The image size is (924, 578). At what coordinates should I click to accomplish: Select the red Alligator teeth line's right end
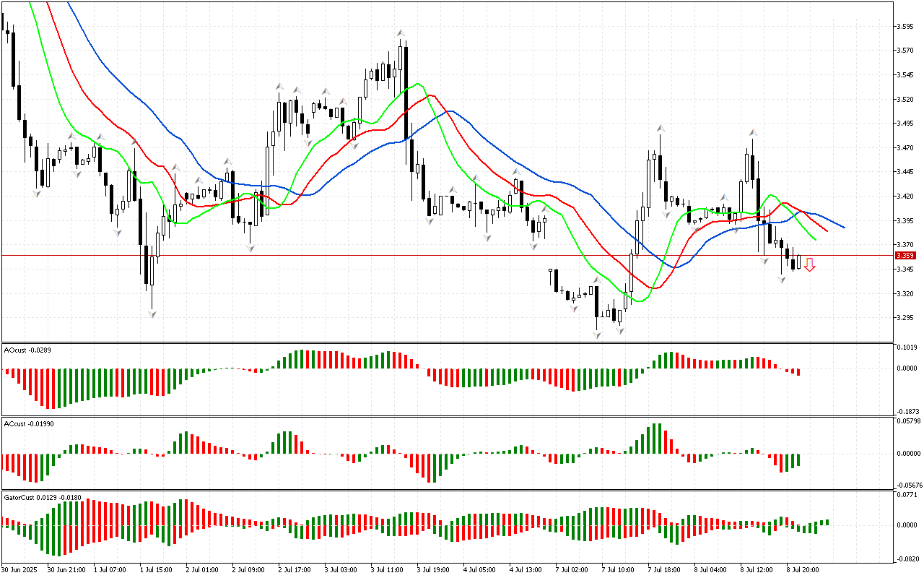827,230
